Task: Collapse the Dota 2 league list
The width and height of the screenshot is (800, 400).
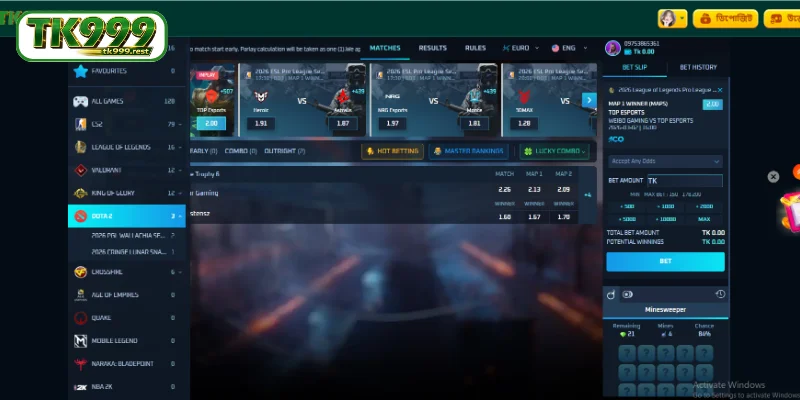Action: coord(180,216)
